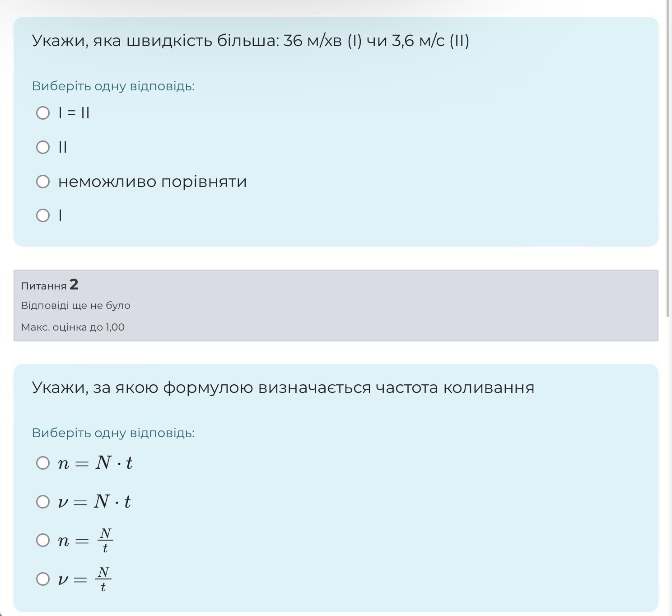The height and width of the screenshot is (616, 672).
Task: Choose formula ν = N · t option
Action: [43, 502]
